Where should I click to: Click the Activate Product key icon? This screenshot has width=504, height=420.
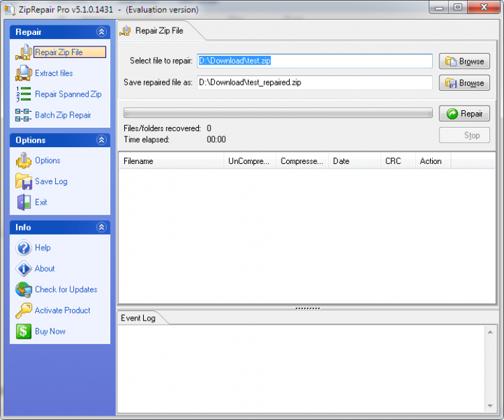(24, 310)
